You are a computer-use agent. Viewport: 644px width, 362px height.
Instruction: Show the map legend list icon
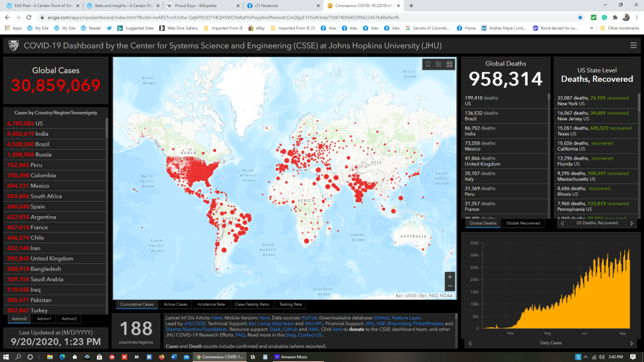pyautogui.click(x=438, y=64)
